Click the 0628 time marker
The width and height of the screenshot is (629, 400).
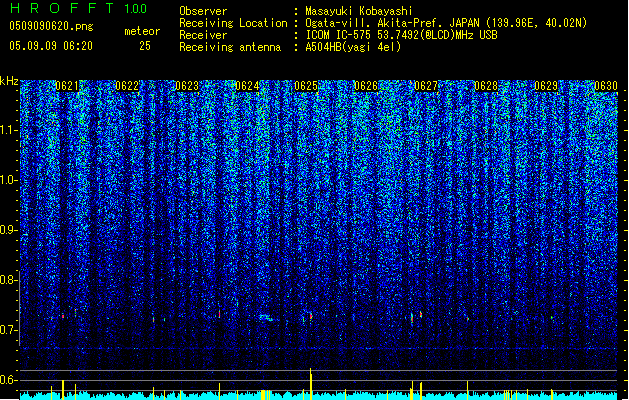[x=486, y=86]
